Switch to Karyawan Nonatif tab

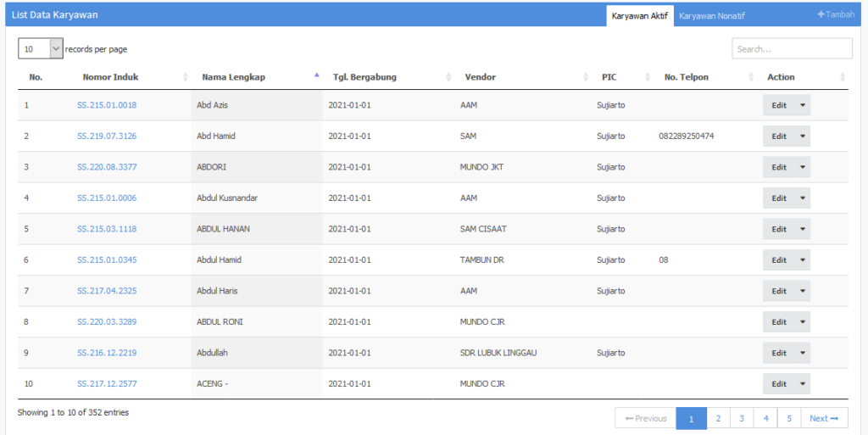coord(711,16)
